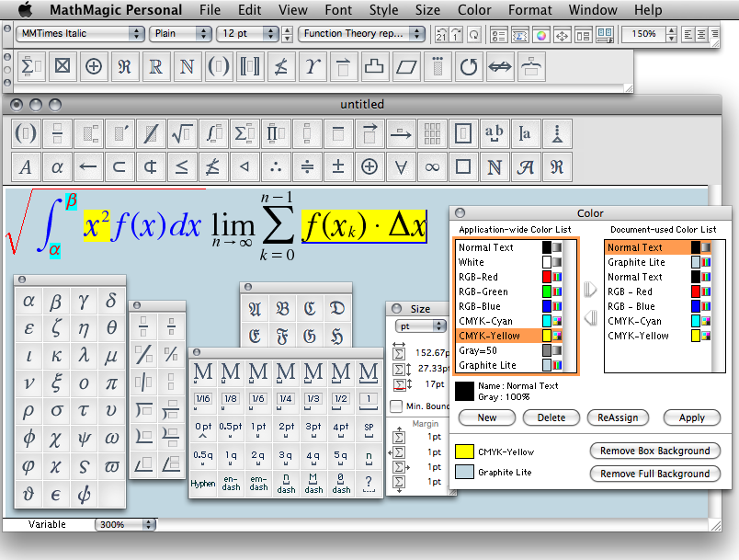Select RGB - Blue in Document-used Color List

[658, 306]
